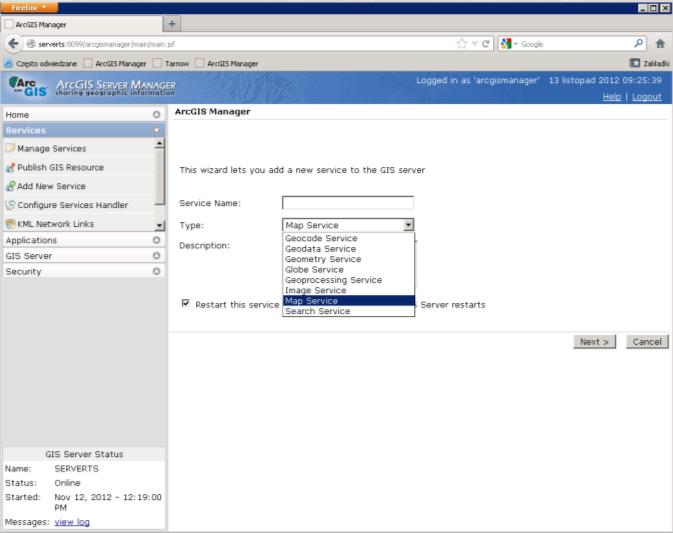Click the Często odwiedzane bookmark icon
This screenshot has width=673, height=533.
(8, 64)
